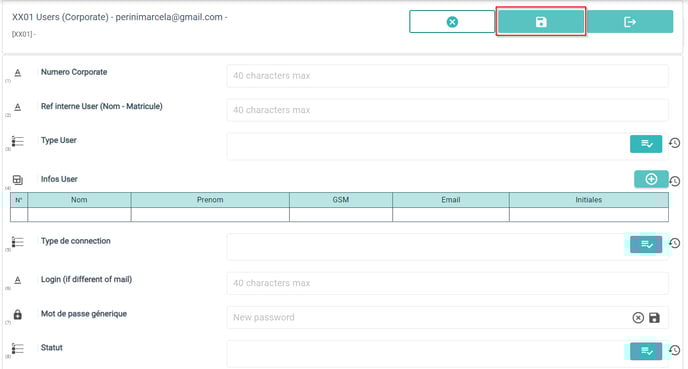The width and height of the screenshot is (688, 369).
Task: Click the list icon beside Type de connection
Action: coord(18,242)
